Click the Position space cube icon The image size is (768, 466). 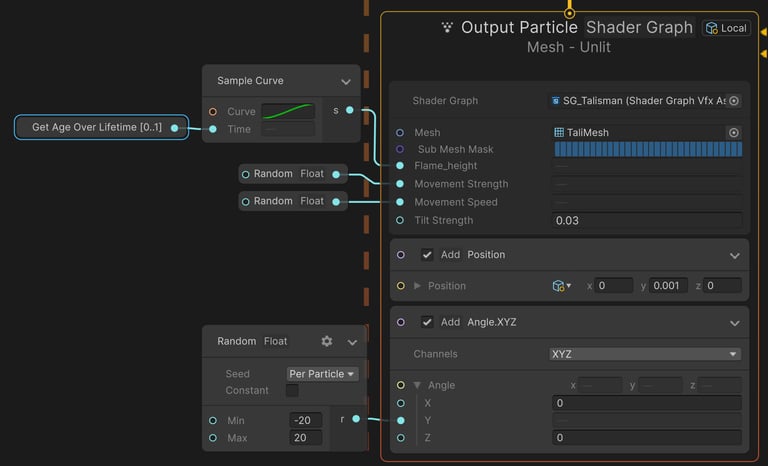coord(559,286)
